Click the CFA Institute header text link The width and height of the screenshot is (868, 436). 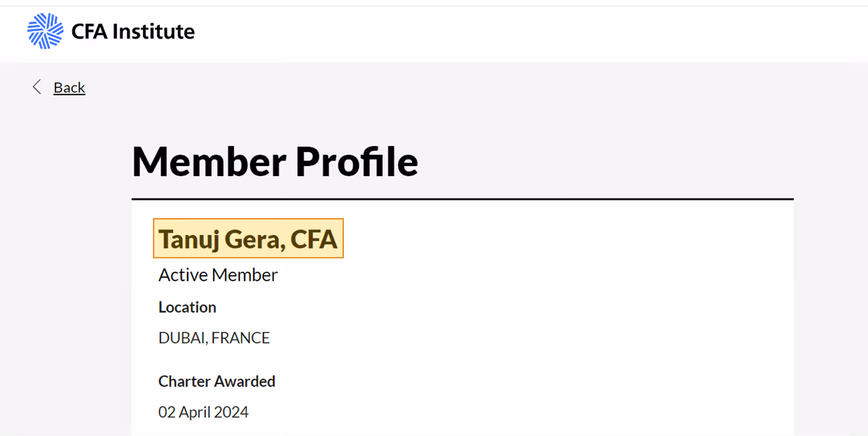pyautogui.click(x=133, y=32)
